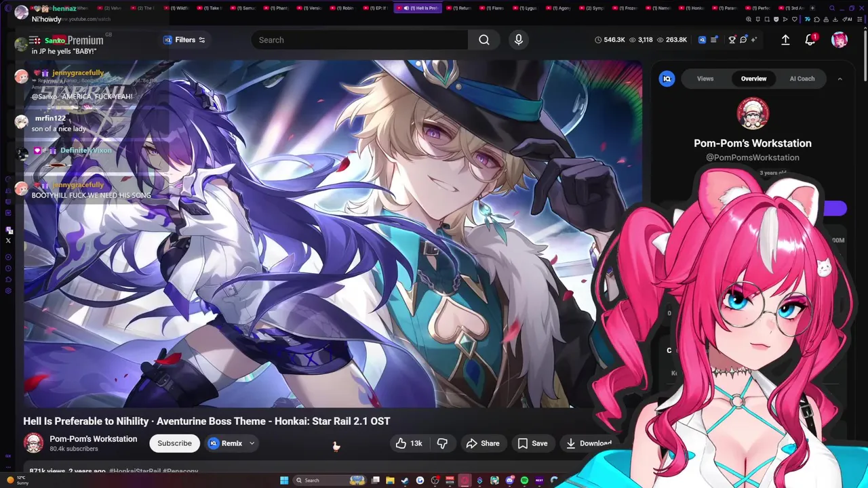Viewport: 868px width, 488px height.
Task: Click the 80.4k subscribers text
Action: [x=74, y=449]
